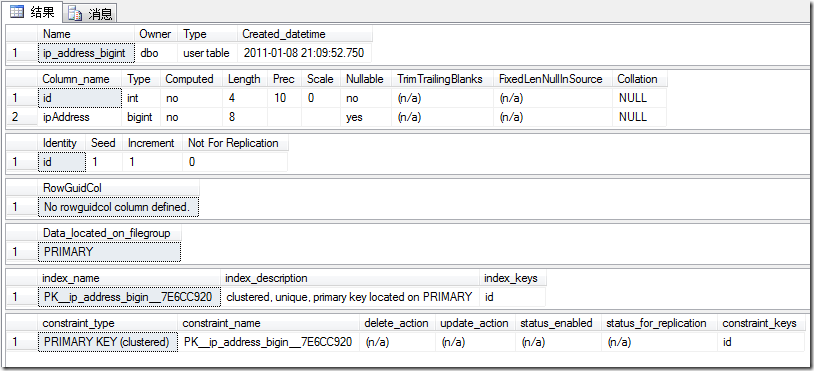The width and height of the screenshot is (814, 371).
Task: Select 'No rowguidcol column defined.' cell
Action: [x=118, y=207]
